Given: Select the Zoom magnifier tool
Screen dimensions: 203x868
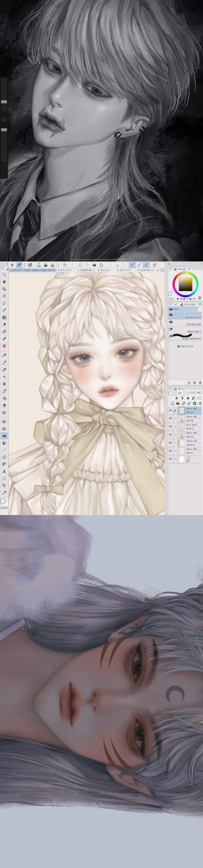Looking at the screenshot, I should [x=4, y=275].
